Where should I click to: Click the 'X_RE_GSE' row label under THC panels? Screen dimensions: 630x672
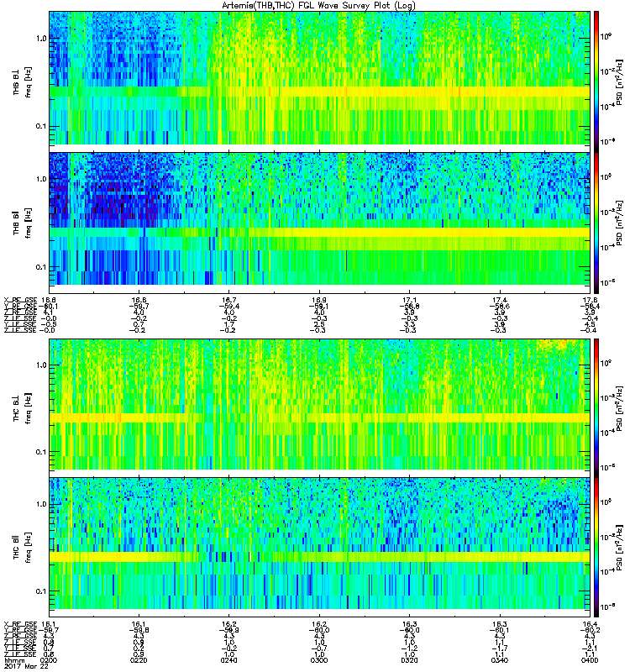point(20,624)
